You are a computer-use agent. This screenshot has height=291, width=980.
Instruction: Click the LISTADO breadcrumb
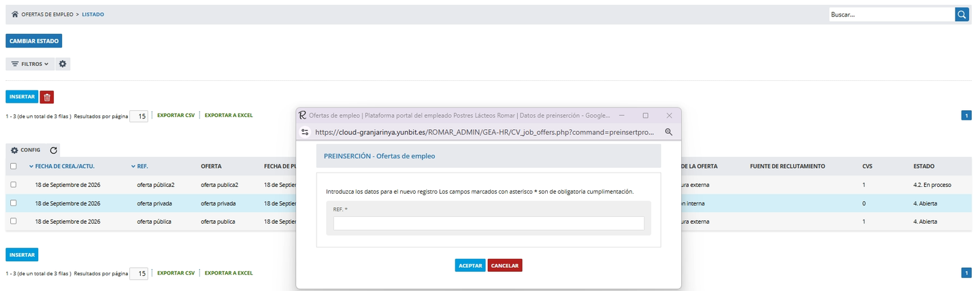coord(93,14)
